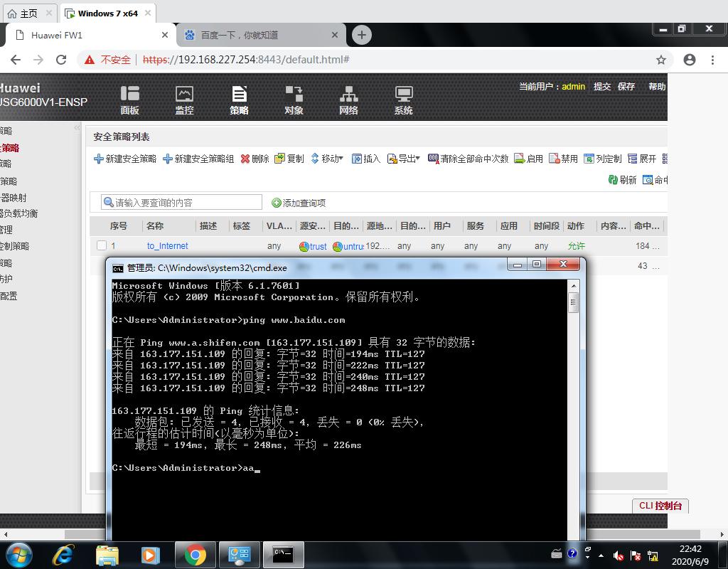Click the 插入 insert button
728x569 pixels.
[366, 159]
